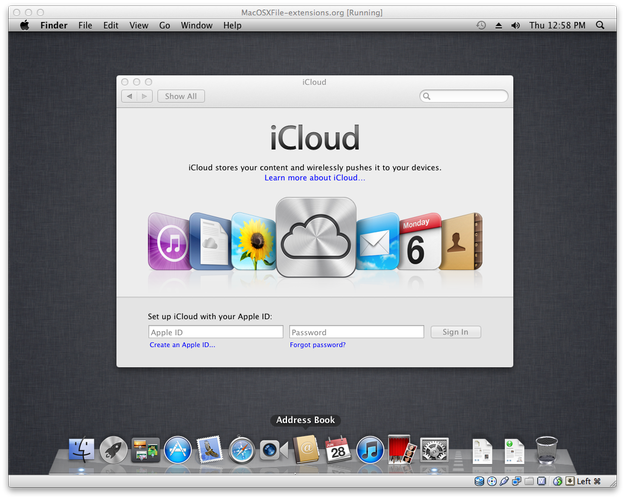Open System Preferences gear in Dock
Image resolution: width=625 pixels, height=499 pixels.
click(x=434, y=450)
